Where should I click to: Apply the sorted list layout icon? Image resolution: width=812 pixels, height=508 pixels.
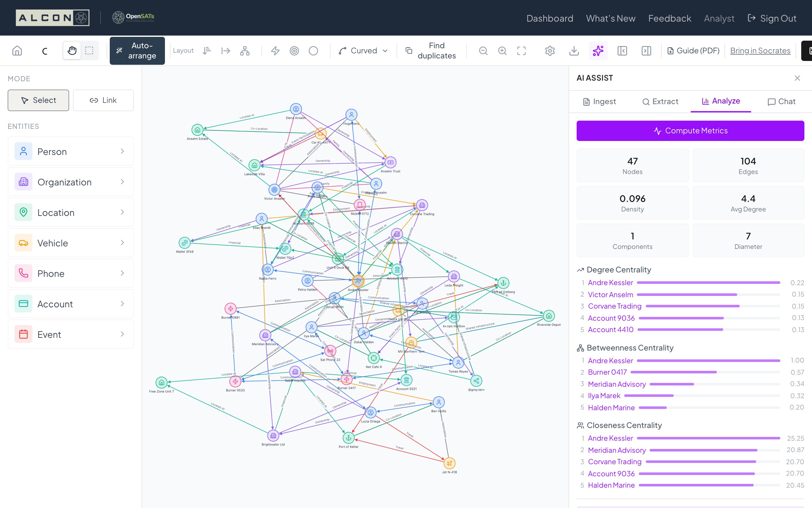click(x=207, y=51)
